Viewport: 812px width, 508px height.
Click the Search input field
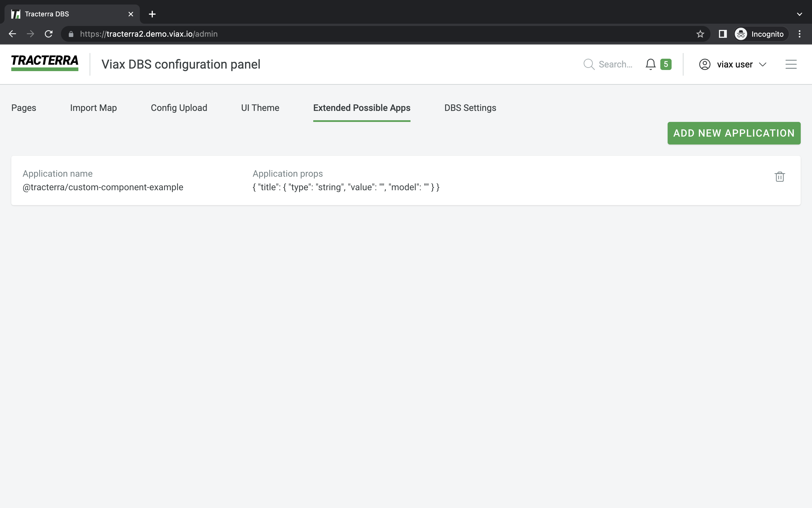(x=615, y=64)
